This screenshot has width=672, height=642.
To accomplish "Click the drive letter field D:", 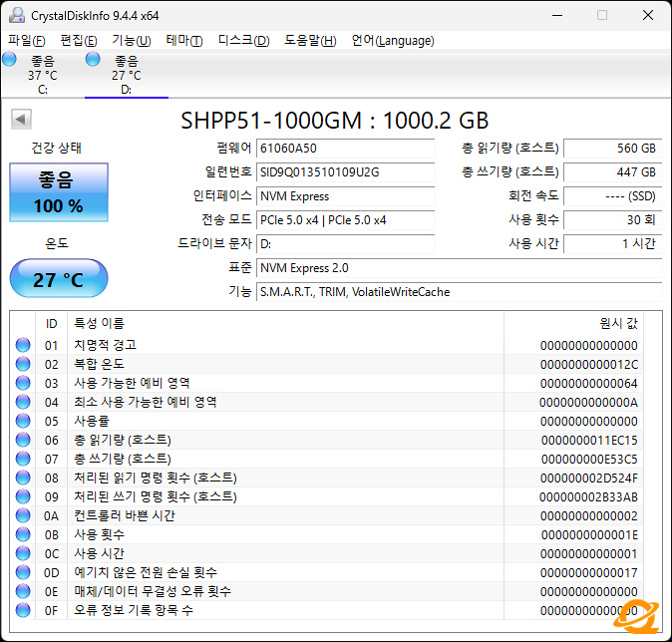I will tap(345, 244).
